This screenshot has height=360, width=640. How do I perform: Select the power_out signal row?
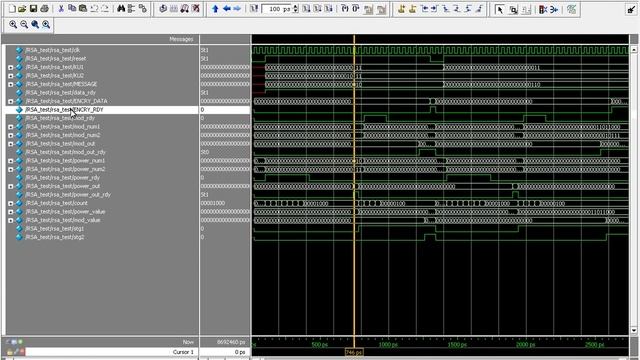[102, 186]
